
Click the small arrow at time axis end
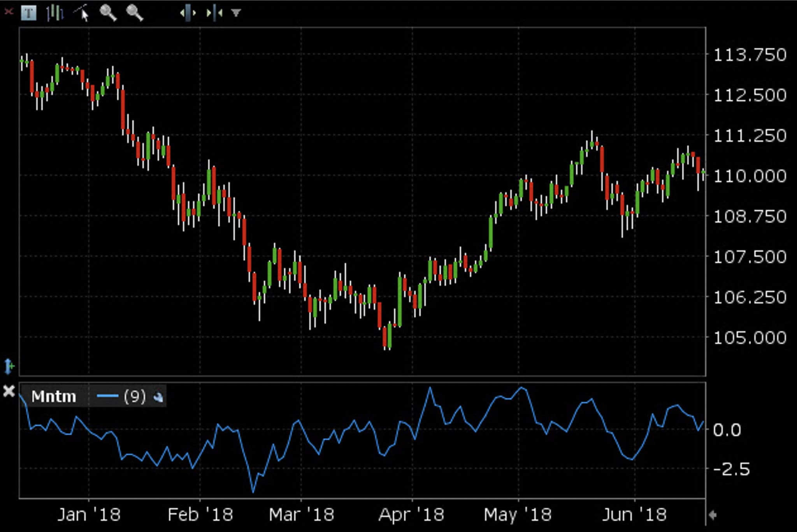713,515
